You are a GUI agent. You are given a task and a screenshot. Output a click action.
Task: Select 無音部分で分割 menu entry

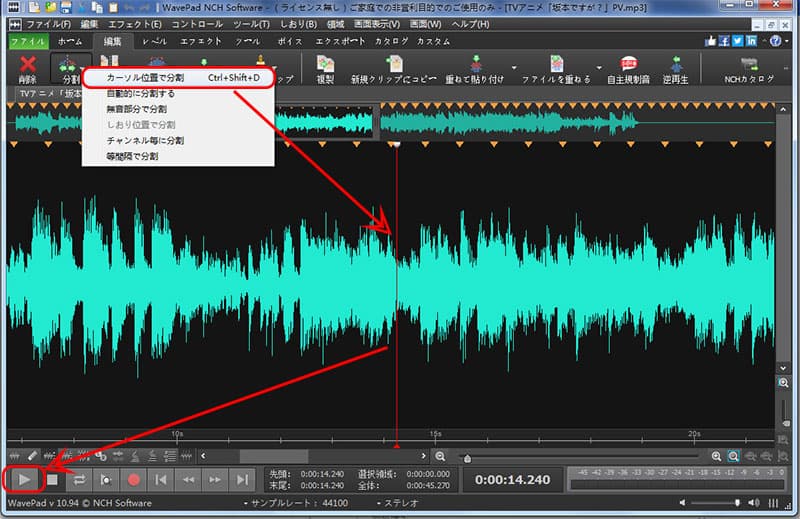[x=178, y=109]
